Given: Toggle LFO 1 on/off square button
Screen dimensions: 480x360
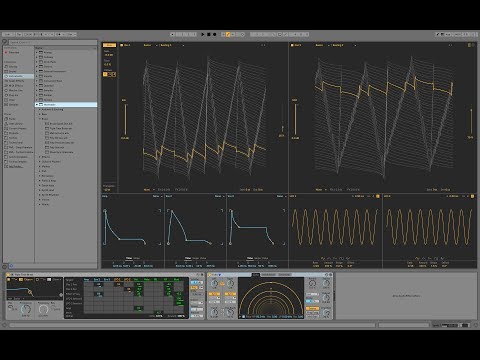Looking at the screenshot, I should 378,196.
